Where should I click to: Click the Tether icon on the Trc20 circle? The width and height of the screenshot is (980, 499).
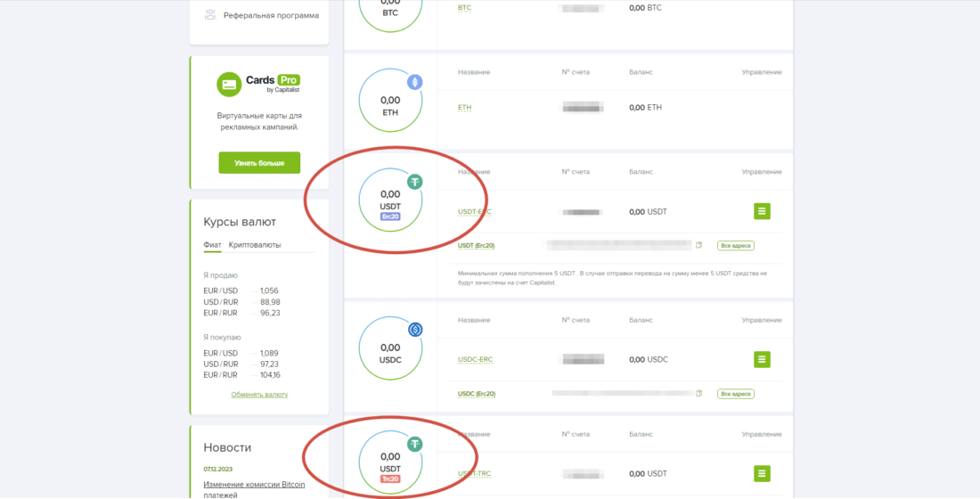click(x=415, y=444)
